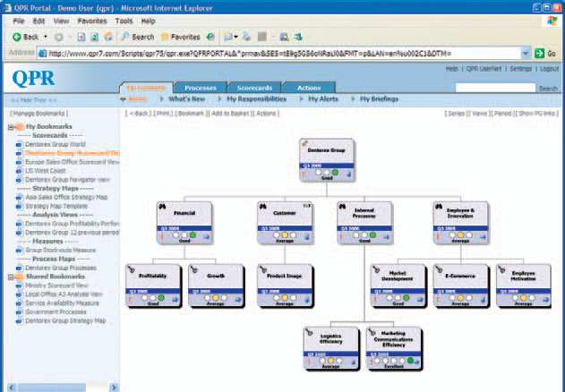Click the Home icon in the browser toolbar
Image resolution: width=565 pixels, height=392 pixels.
pos(108,37)
